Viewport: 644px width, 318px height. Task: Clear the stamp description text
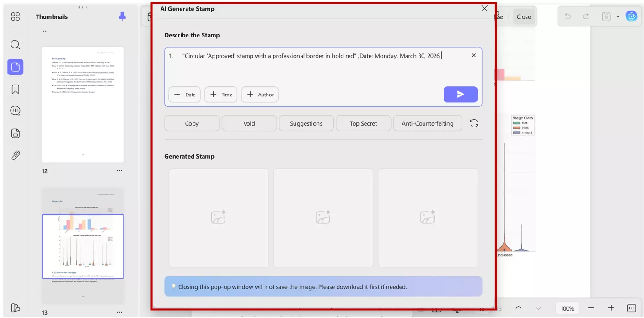473,55
